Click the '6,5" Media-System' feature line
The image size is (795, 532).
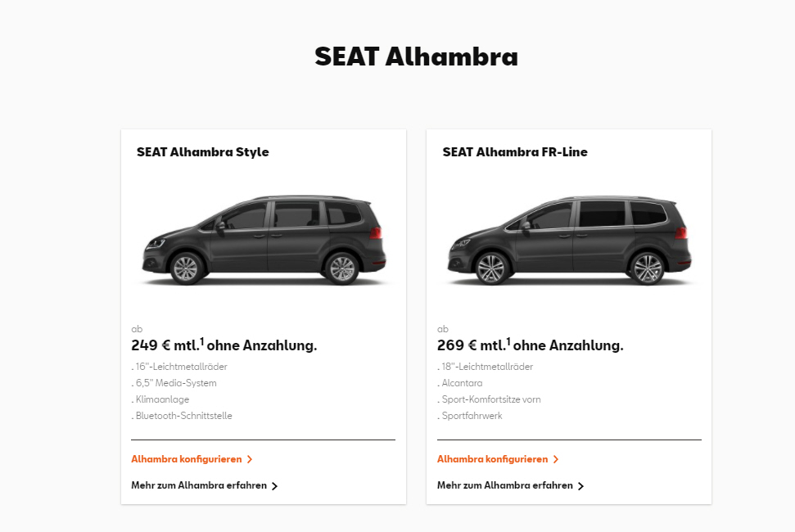tap(175, 383)
